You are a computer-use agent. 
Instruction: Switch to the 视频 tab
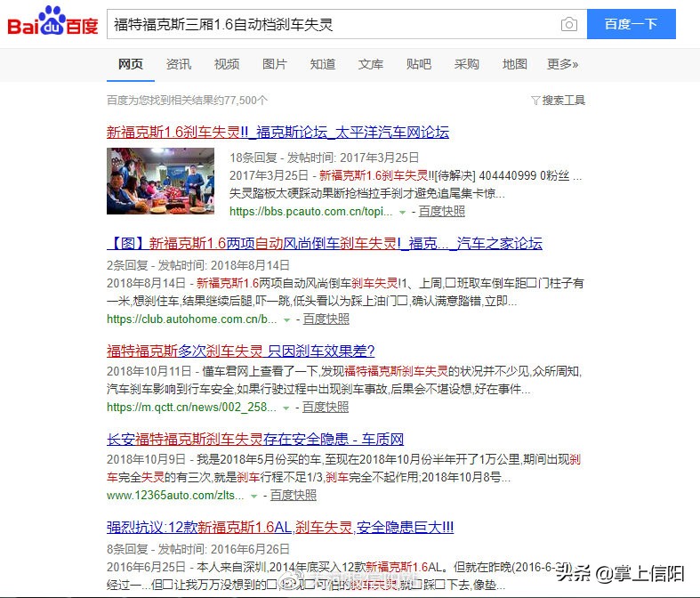tap(227, 64)
